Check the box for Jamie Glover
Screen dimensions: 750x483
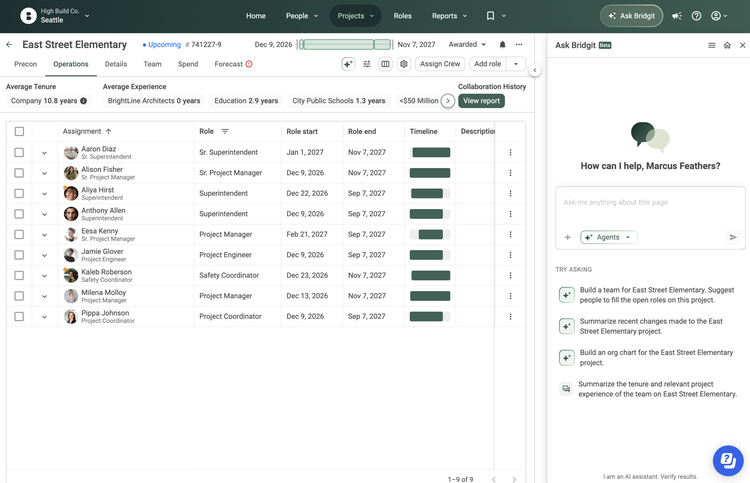tap(19, 255)
